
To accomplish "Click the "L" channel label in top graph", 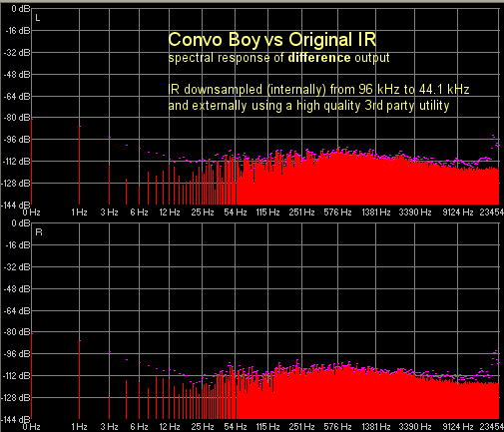I will pyautogui.click(x=38, y=18).
